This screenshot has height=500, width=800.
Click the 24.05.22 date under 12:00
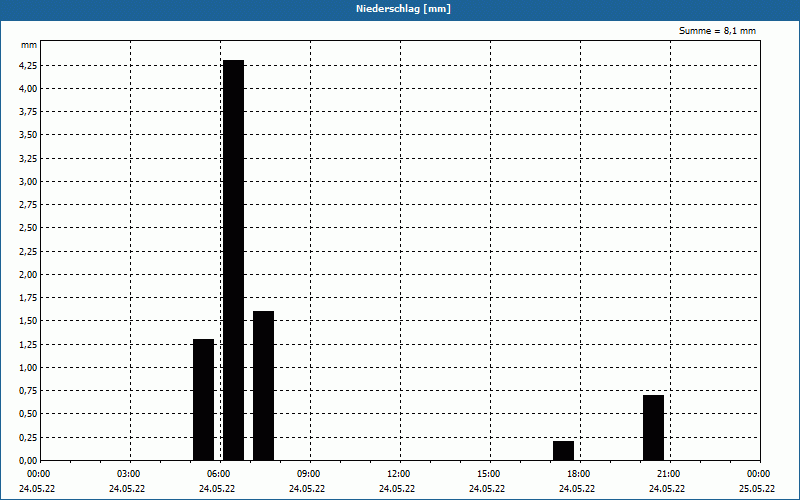tap(397, 489)
